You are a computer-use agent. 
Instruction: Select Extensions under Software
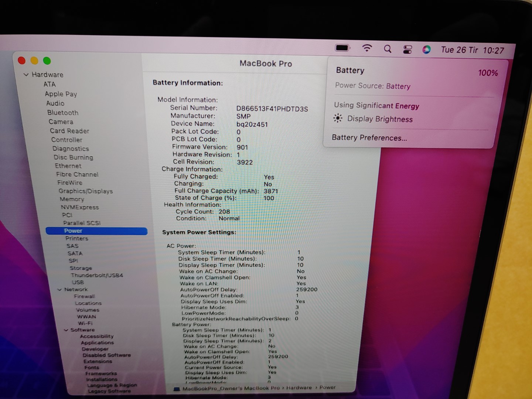(98, 361)
